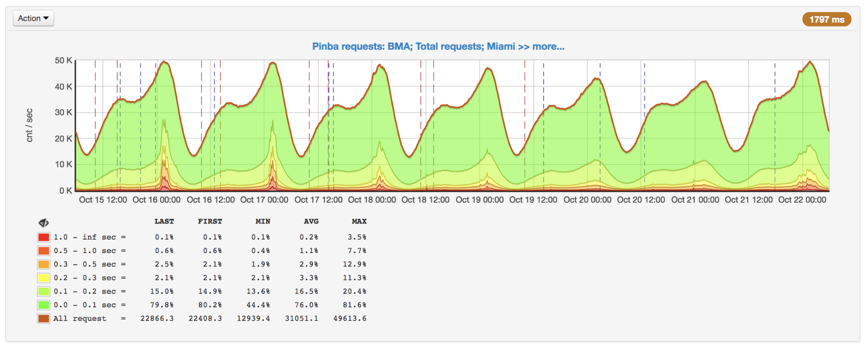Click the lime 0.1 - 0.2 sec swatch
The height and width of the screenshot is (349, 868).
pyautogui.click(x=43, y=291)
